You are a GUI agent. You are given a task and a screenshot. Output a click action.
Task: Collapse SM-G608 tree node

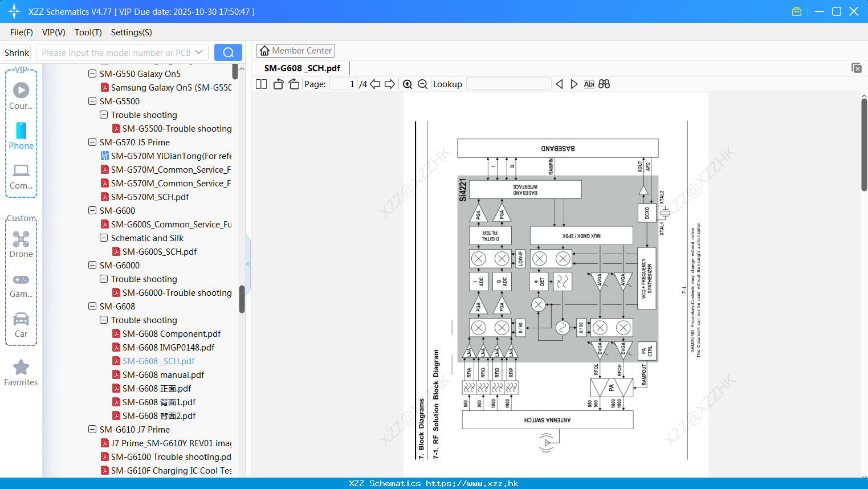click(x=92, y=306)
